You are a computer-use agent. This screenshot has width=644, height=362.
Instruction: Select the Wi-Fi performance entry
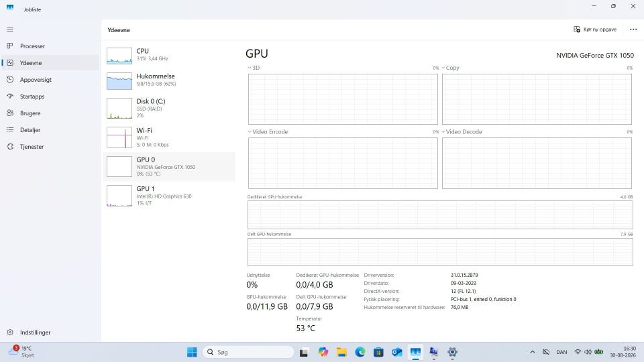pos(169,137)
